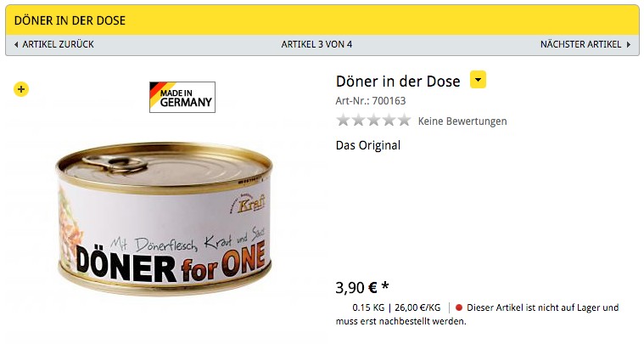Select the first rating star
Image resolution: width=644 pixels, height=344 pixels.
pyautogui.click(x=343, y=120)
